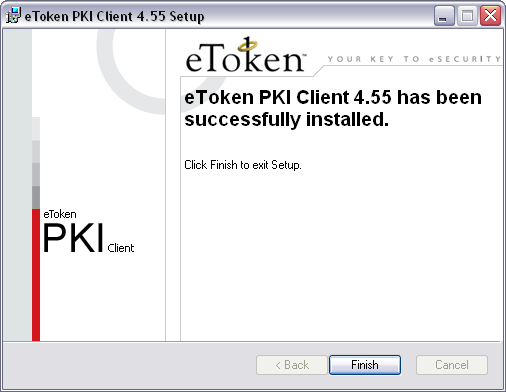Open the installer icon system menu in title bar
Image resolution: width=506 pixels, height=392 pixels.
13,15
